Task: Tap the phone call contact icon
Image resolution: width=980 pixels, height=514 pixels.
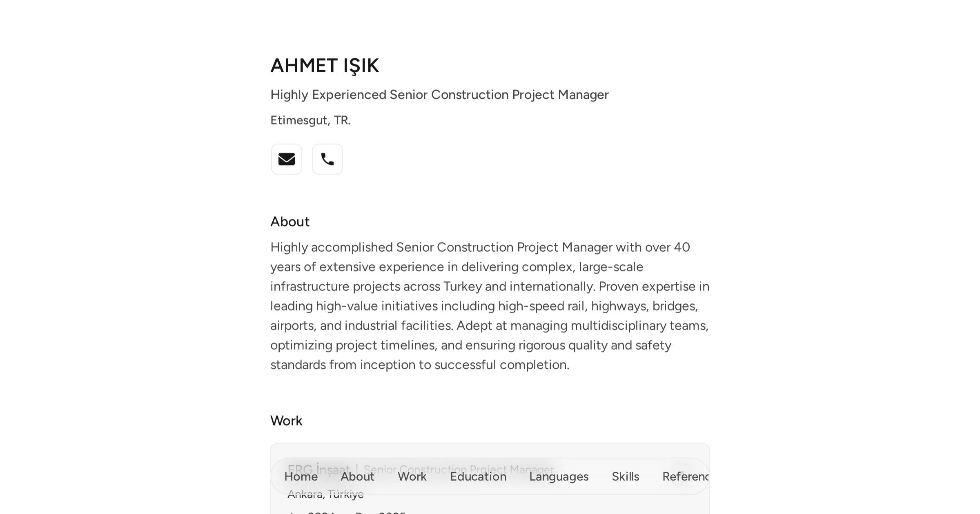Action: coord(327,159)
